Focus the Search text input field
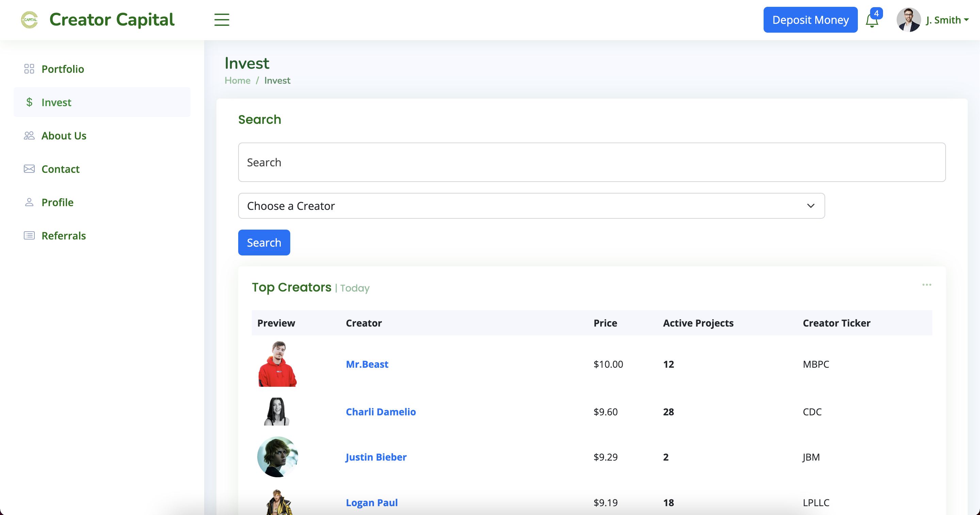 [x=592, y=162]
